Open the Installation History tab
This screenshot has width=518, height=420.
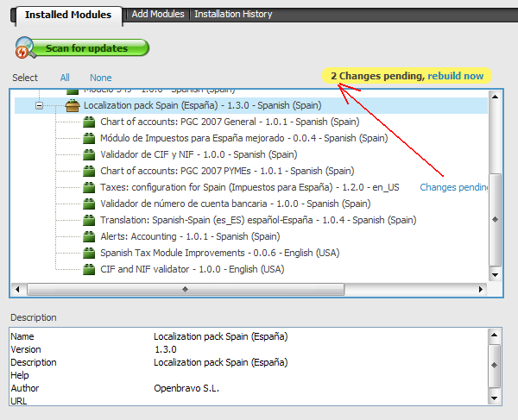click(x=233, y=14)
